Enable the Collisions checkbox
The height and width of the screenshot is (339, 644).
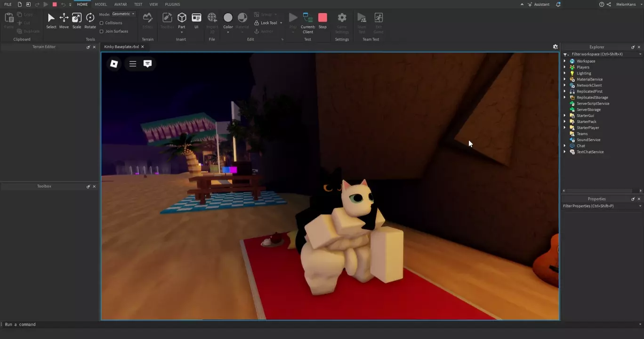click(102, 23)
